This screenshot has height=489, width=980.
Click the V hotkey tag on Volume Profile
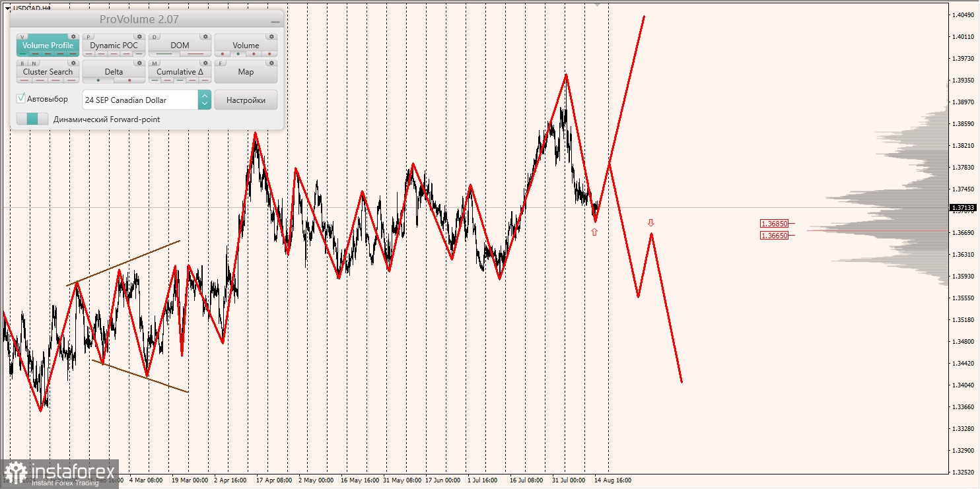tap(22, 37)
